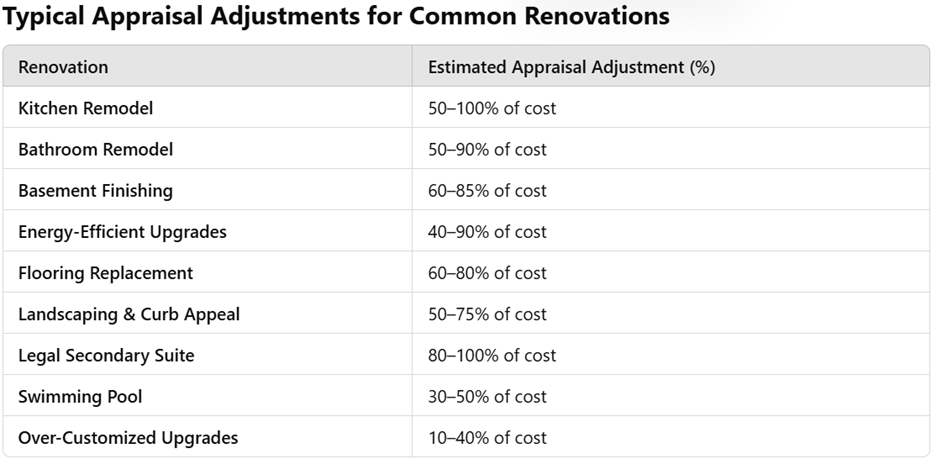
Task: Click the 'Flooring Replacement' cell
Action: pyautogui.click(x=105, y=273)
